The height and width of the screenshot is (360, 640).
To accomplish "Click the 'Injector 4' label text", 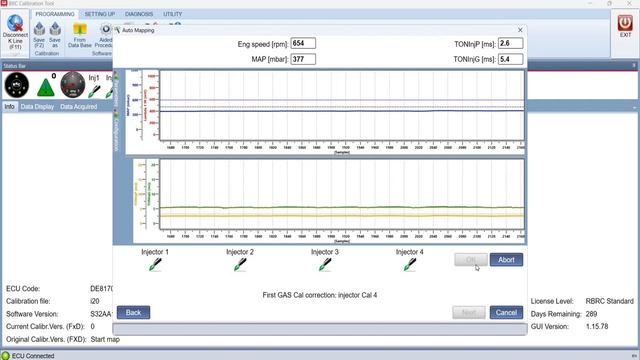I will click(410, 252).
